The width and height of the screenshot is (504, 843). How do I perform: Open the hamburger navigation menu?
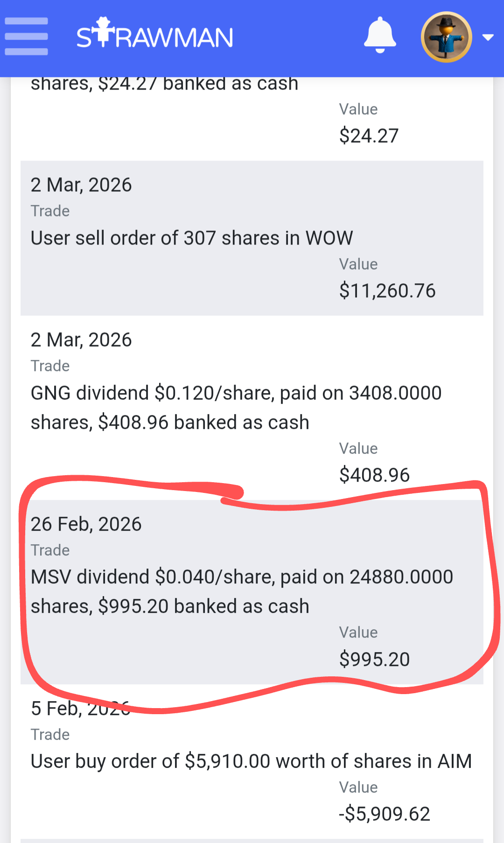[26, 36]
